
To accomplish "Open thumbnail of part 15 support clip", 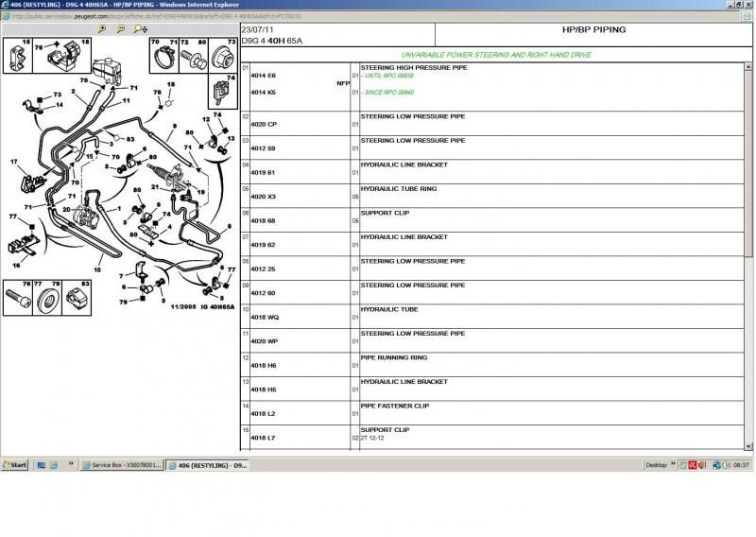I will click(18, 56).
